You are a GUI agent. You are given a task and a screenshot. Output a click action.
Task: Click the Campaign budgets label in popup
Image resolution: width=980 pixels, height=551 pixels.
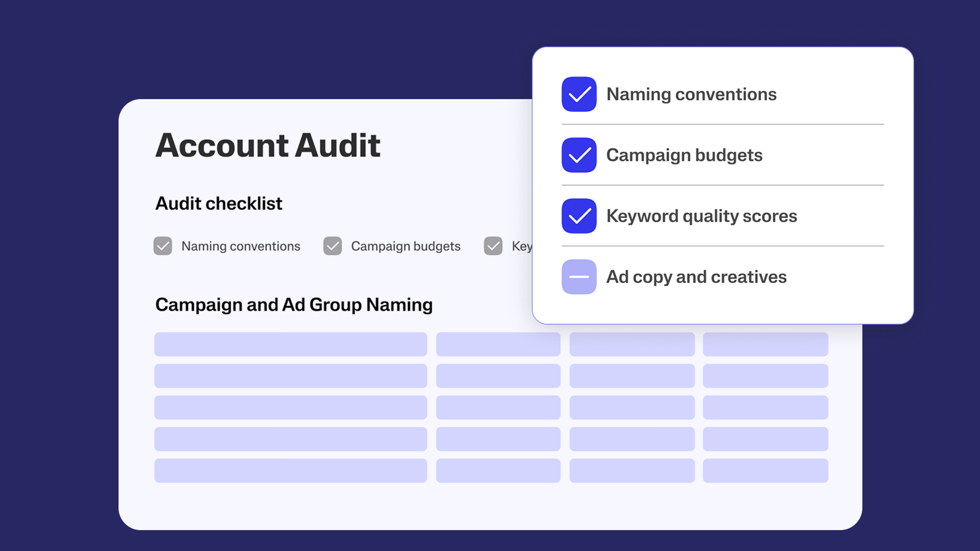pos(684,155)
